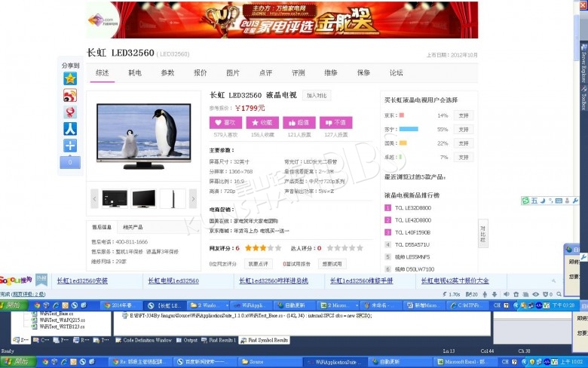588x368 pixels.
Task: Open TCL L40F1590B in ranking list
Action: (x=412, y=232)
